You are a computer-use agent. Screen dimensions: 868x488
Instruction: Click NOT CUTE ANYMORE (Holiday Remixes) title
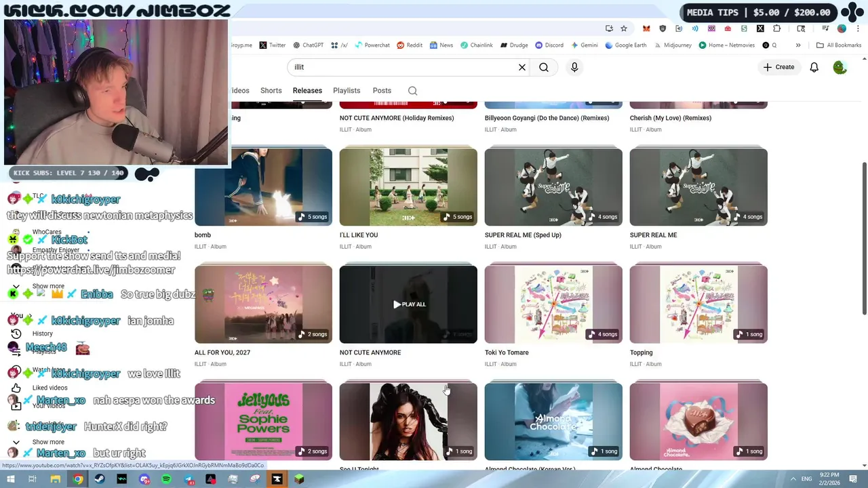pos(397,118)
